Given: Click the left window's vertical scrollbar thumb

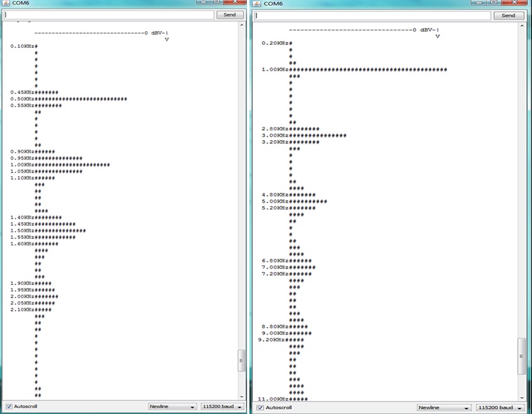Looking at the screenshot, I should 241,361.
